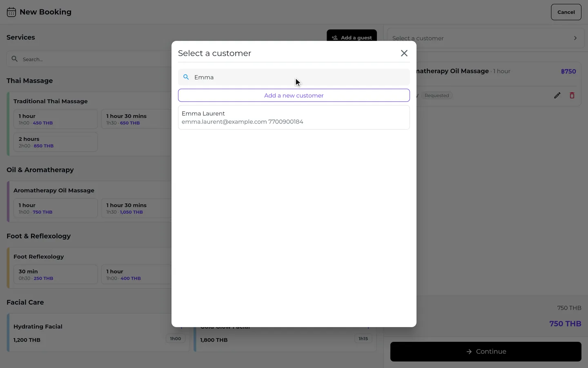Click the Oil & Aromatherapy category heading

click(x=40, y=170)
